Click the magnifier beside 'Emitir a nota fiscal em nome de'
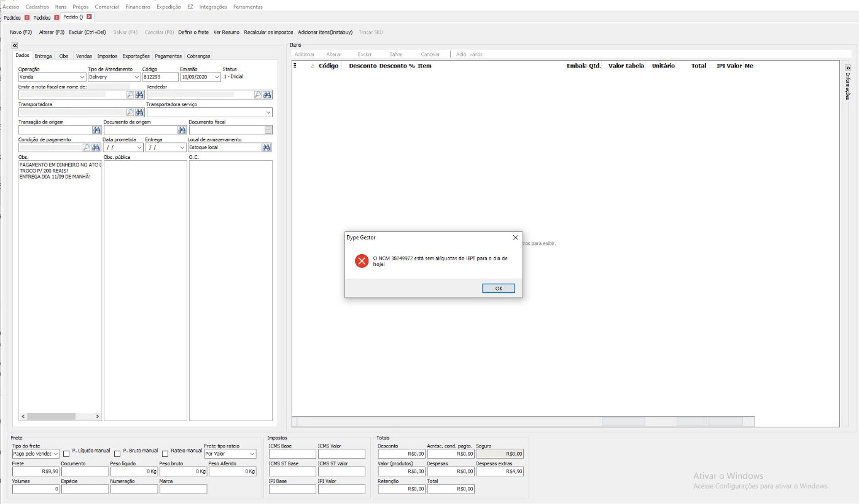 (x=130, y=95)
